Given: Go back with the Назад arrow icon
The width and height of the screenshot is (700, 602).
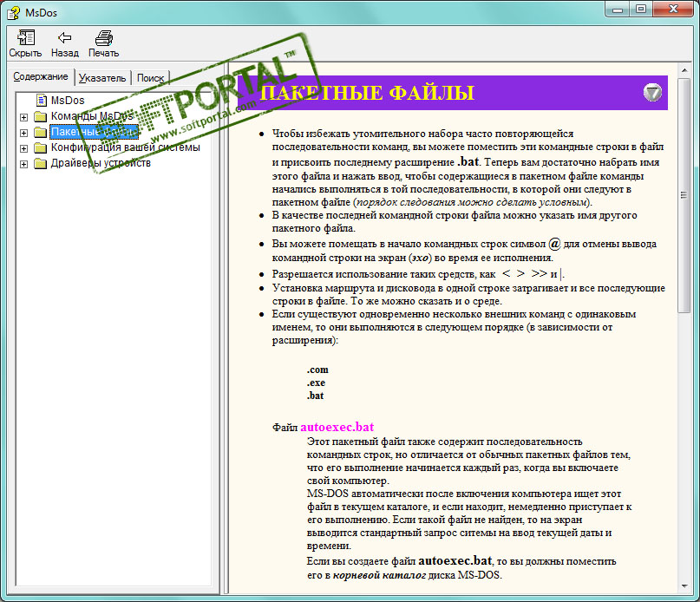Looking at the screenshot, I should [x=65, y=37].
